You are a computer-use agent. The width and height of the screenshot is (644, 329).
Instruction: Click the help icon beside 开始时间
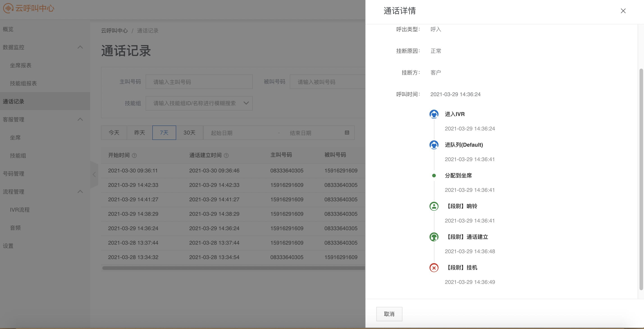[134, 155]
